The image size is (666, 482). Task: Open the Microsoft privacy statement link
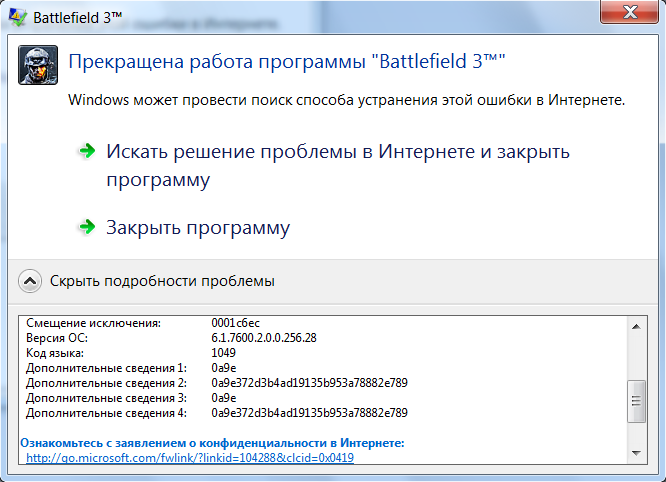[190, 458]
